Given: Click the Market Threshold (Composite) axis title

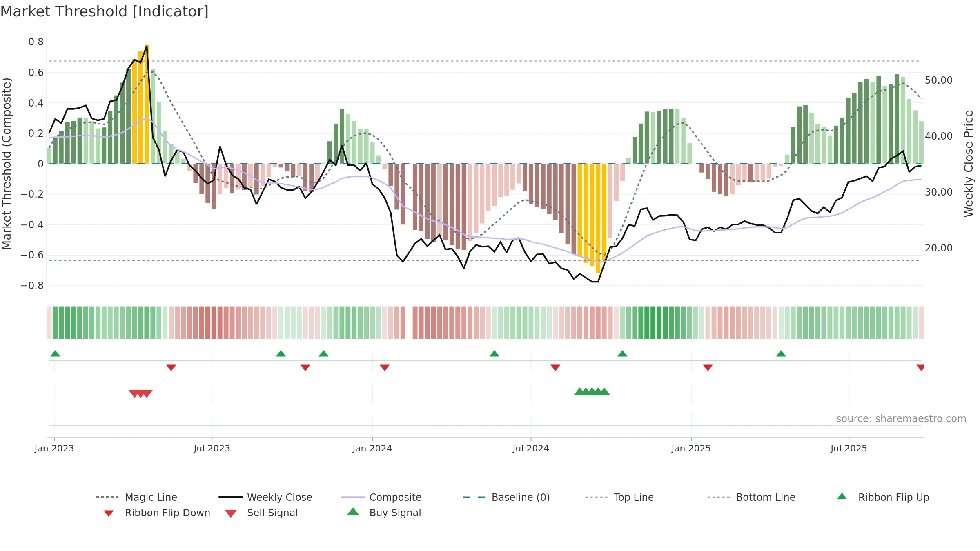Looking at the screenshot, I should [x=7, y=164].
